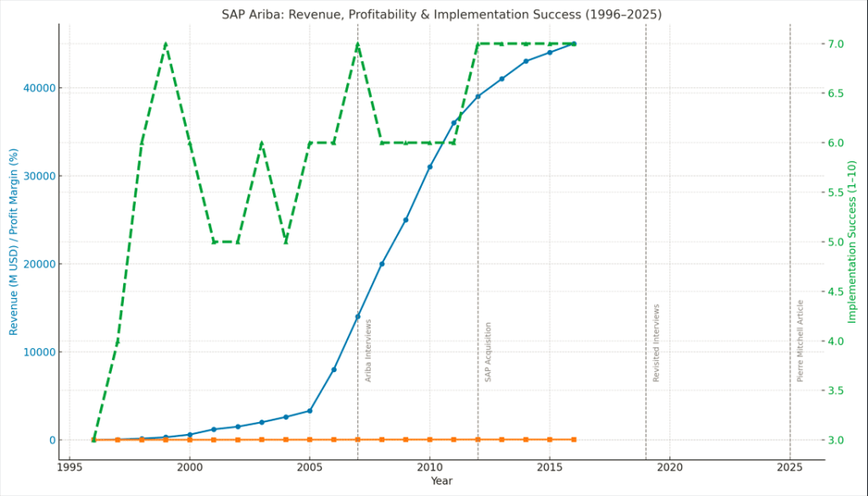
Task: Click the green dashed line low point at 2004
Action: 286,242
